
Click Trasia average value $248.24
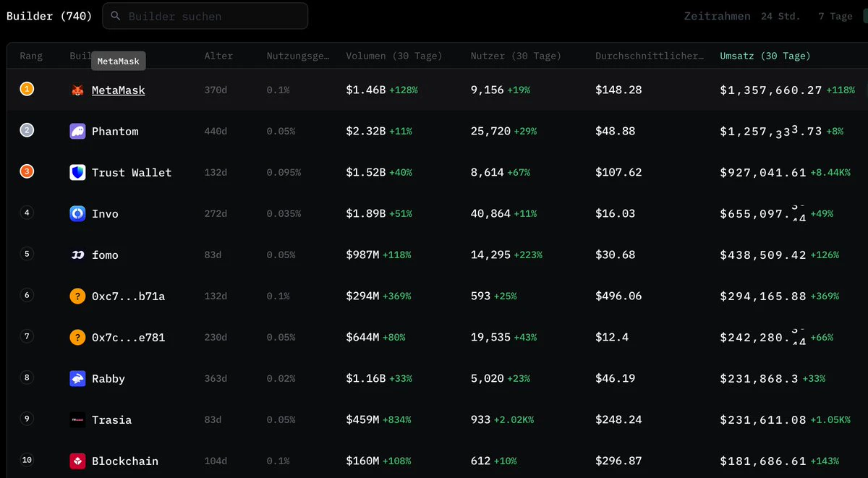618,420
